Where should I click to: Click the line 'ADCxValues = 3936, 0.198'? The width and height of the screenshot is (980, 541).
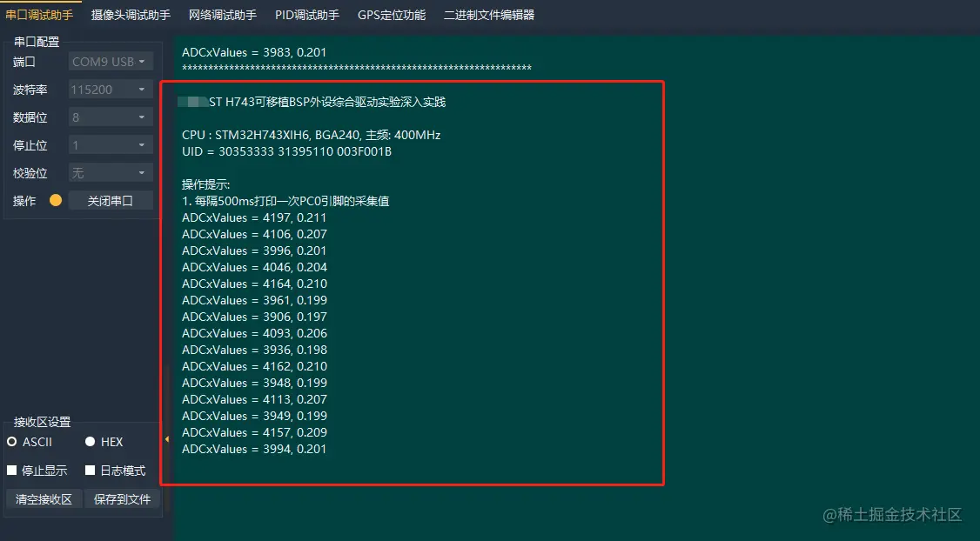coord(254,350)
